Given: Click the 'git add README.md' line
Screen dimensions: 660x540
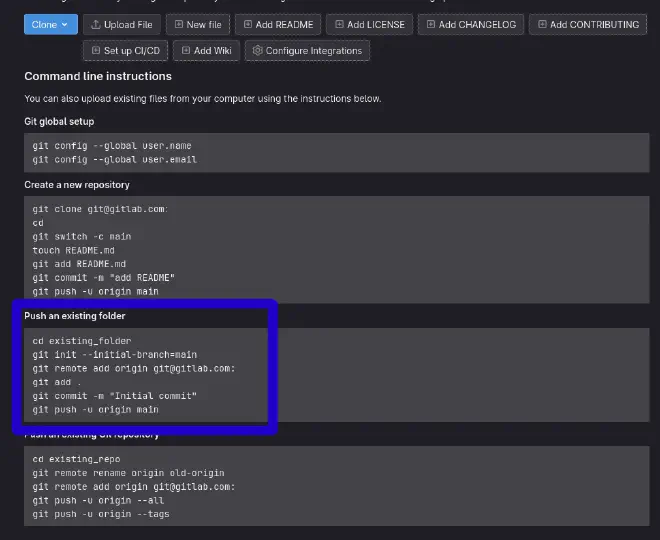Looking at the screenshot, I should point(79,264).
